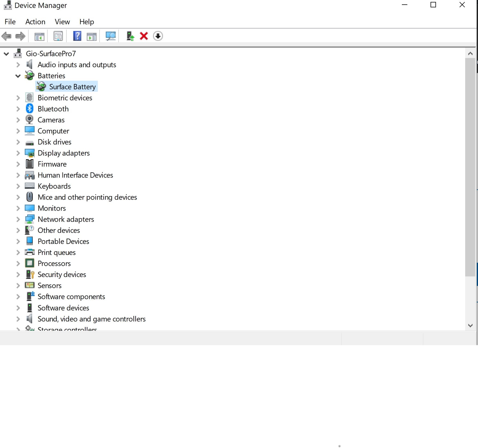
Task: Select the Firmware label
Action: coord(52,164)
